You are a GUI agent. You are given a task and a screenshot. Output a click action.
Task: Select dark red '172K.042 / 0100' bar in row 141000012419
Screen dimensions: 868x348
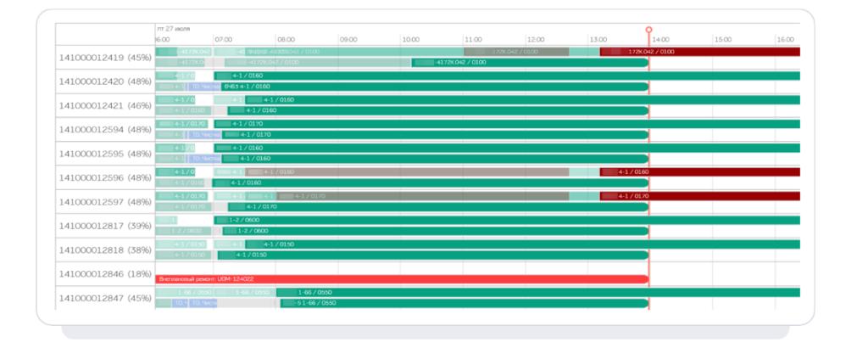699,52
